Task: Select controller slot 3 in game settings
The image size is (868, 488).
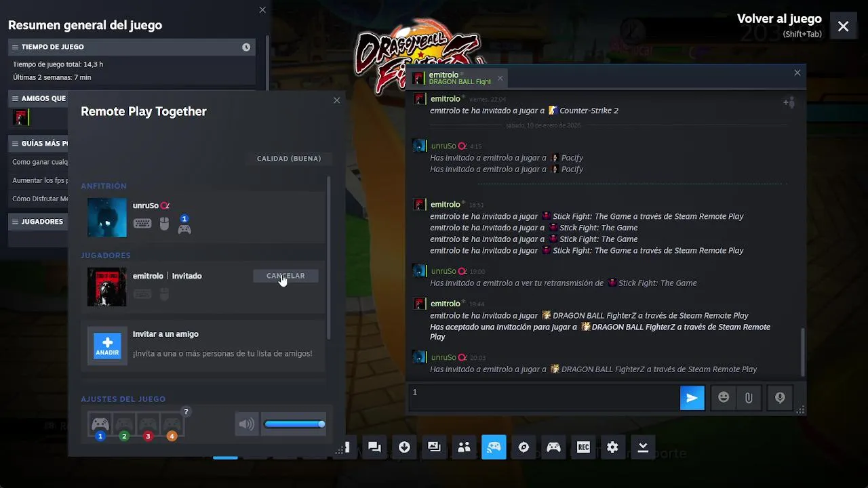Action: 148,427
